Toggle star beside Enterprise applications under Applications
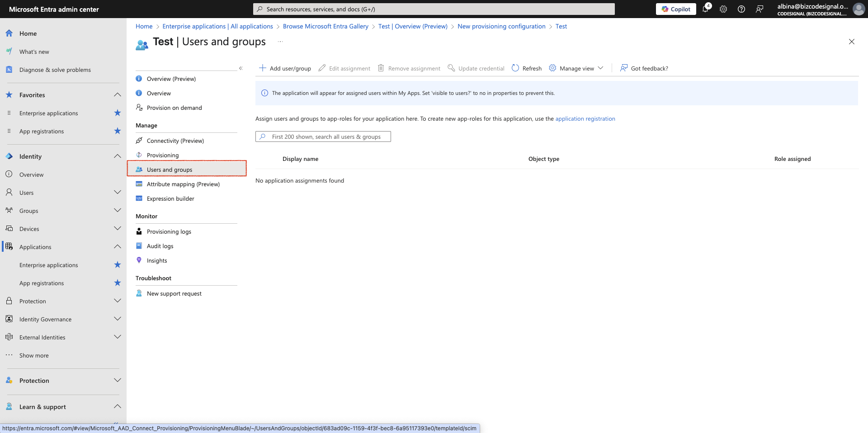 tap(118, 265)
